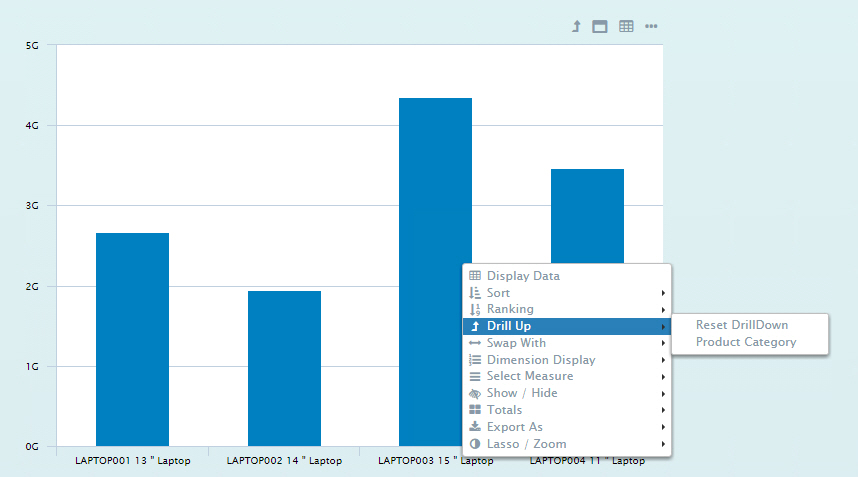Click the Totals icon in context menu
Image resolution: width=858 pixels, height=477 pixels.
tap(475, 410)
